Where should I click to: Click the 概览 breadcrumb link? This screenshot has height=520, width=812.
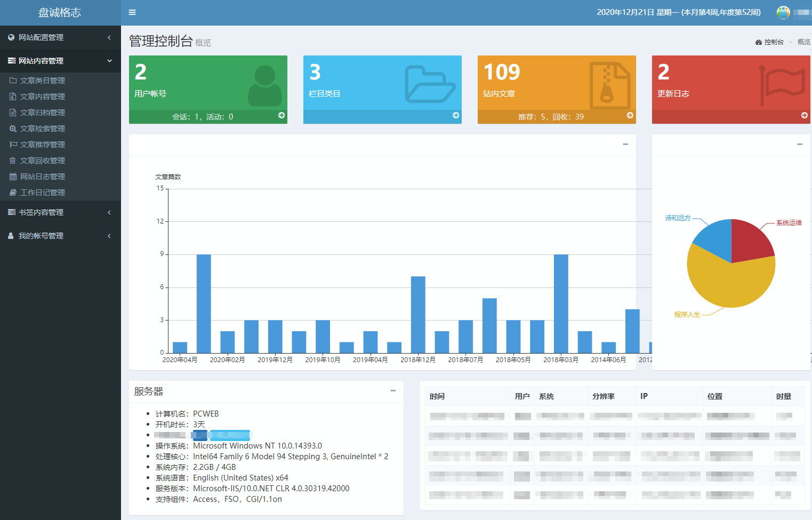(x=803, y=41)
